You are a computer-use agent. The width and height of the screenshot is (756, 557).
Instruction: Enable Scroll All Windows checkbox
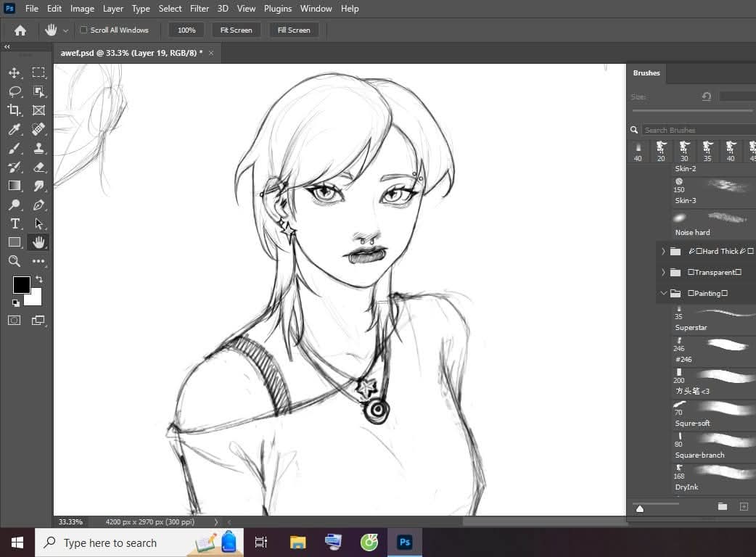[83, 30]
